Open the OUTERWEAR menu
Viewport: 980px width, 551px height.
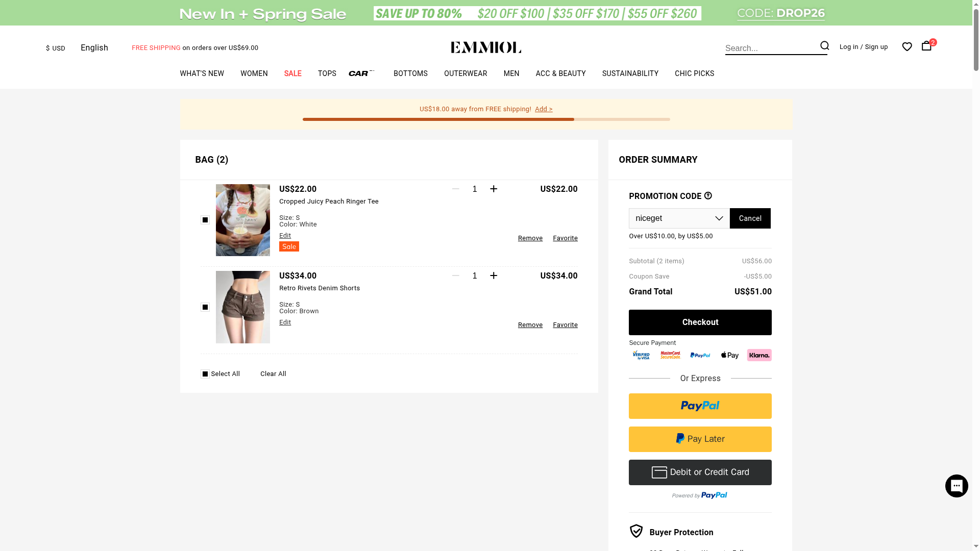pyautogui.click(x=465, y=73)
